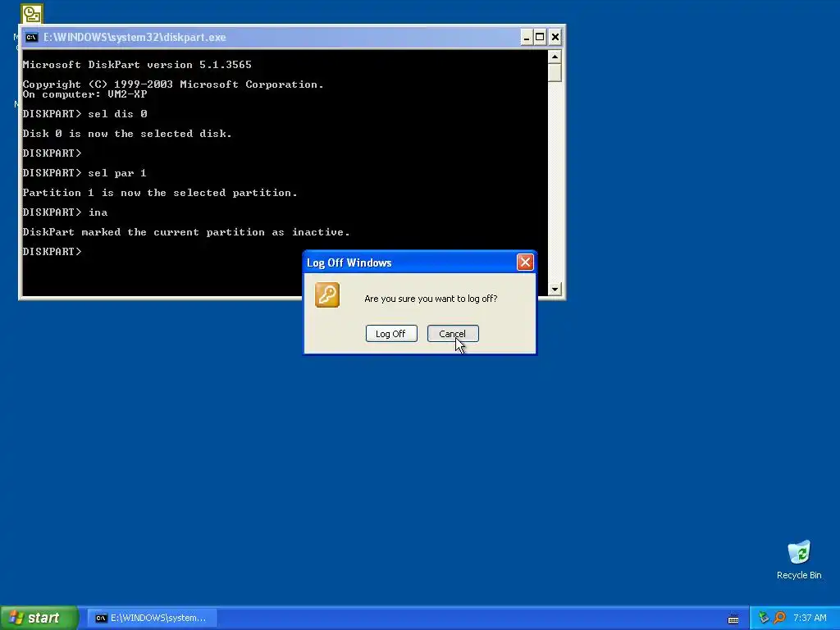Click 'Are you sure you want to log off?'
Image resolution: width=840 pixels, height=630 pixels.
pyautogui.click(x=431, y=299)
